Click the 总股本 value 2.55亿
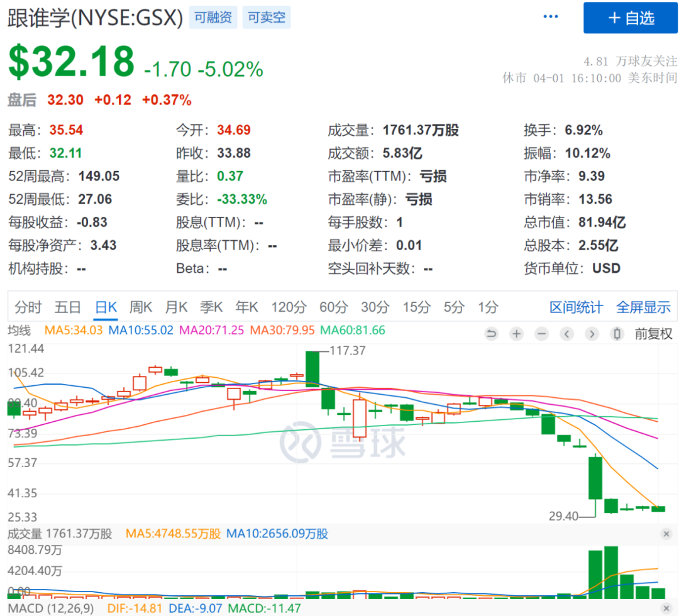The height and width of the screenshot is (616, 679). click(598, 245)
